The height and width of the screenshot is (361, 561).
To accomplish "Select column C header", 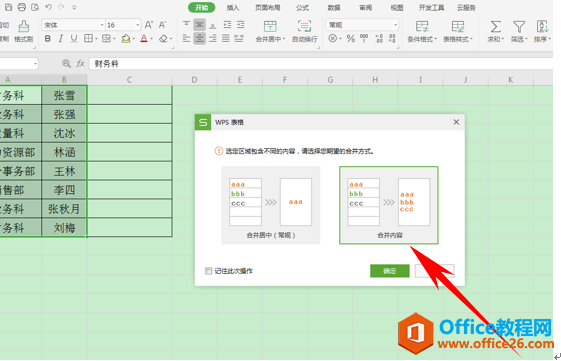I will tap(130, 80).
